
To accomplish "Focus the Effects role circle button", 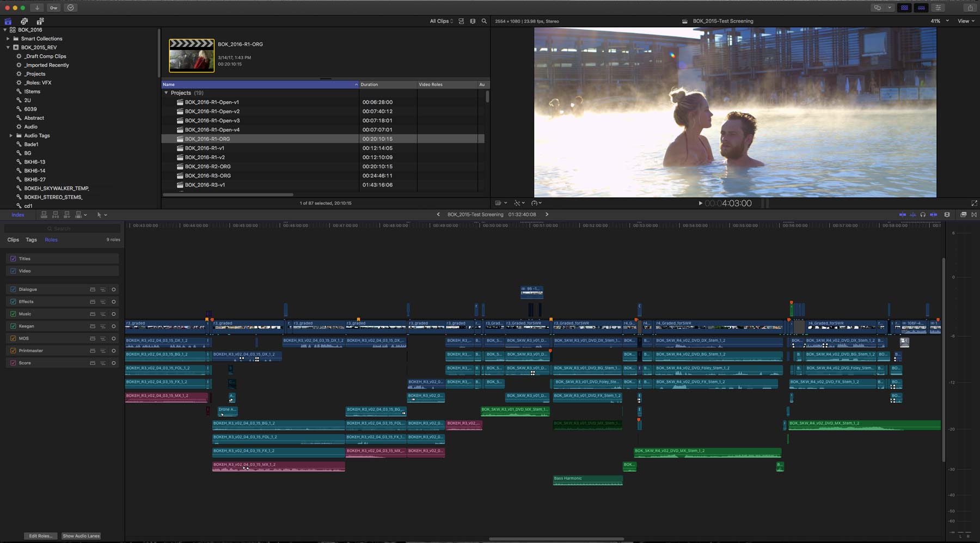I will [114, 302].
